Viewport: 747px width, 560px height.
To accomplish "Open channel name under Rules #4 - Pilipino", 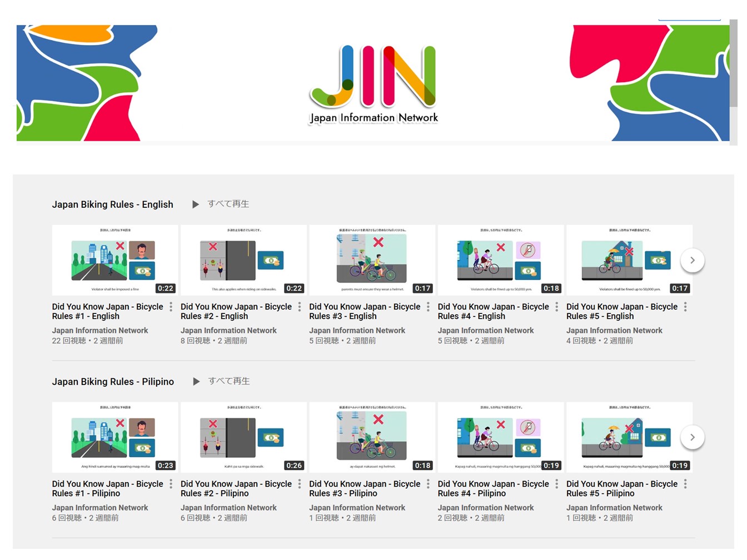I will coord(486,508).
